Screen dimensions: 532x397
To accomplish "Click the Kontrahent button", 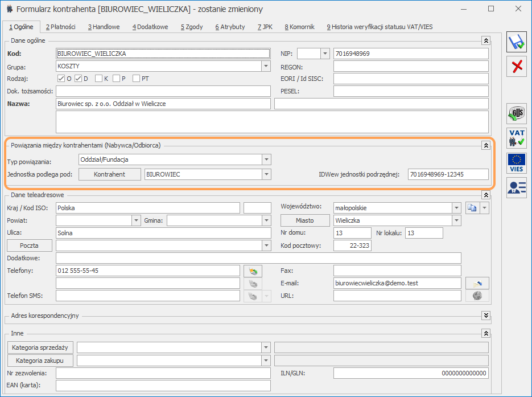I will coord(110,174).
